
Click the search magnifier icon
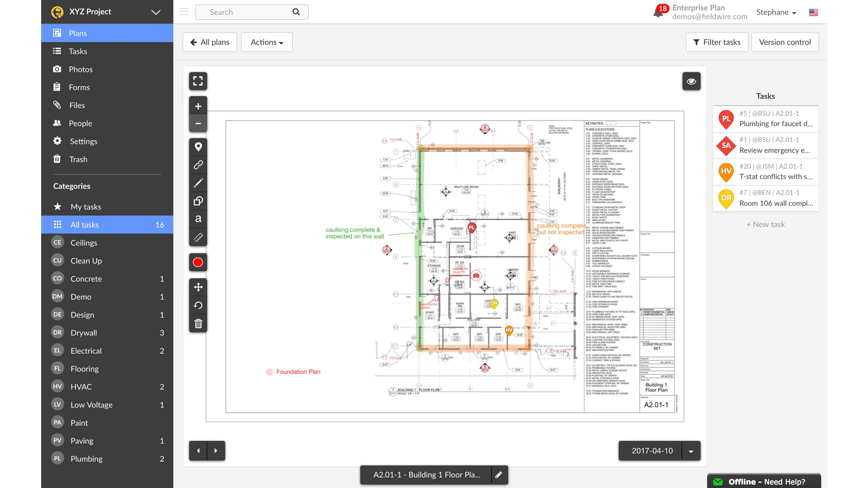pyautogui.click(x=296, y=12)
